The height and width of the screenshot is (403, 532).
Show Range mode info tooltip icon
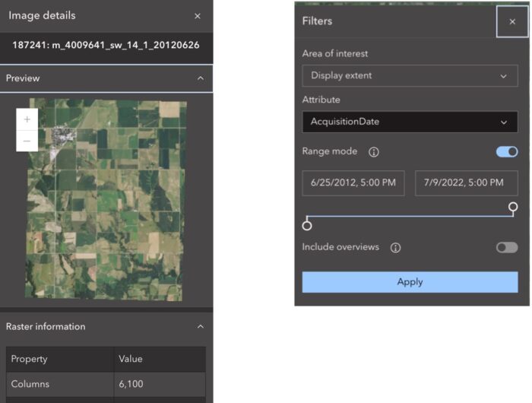(374, 152)
